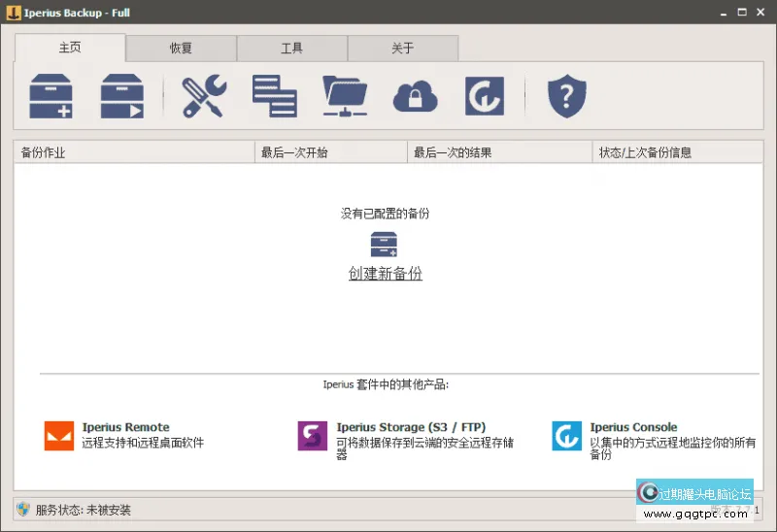Click the 服务状态: 未被安装 status text

click(84, 510)
